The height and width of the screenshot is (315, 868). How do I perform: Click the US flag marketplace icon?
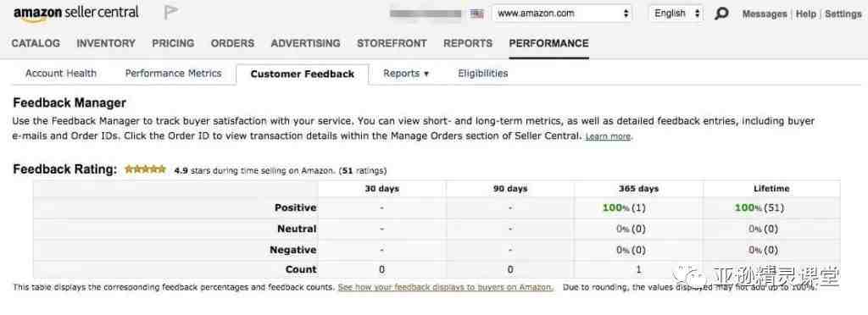476,14
